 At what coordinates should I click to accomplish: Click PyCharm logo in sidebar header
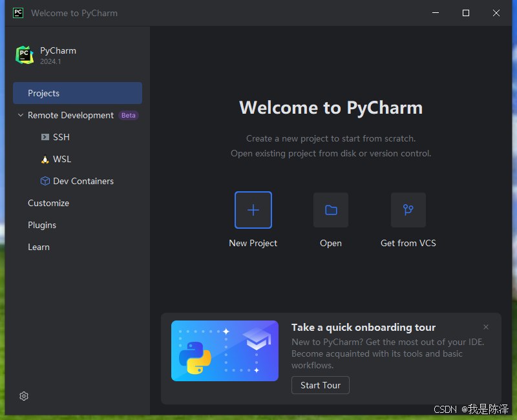(x=25, y=55)
